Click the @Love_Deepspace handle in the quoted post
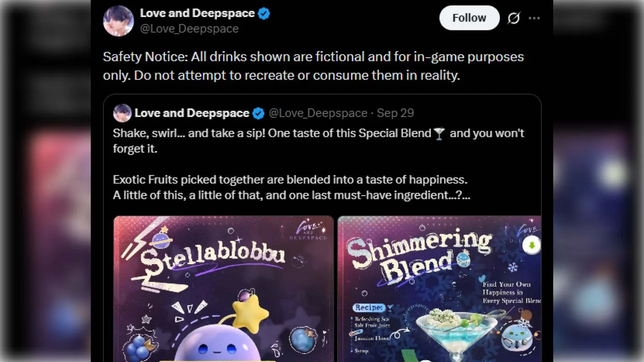This screenshot has width=644, height=362. pos(318,113)
